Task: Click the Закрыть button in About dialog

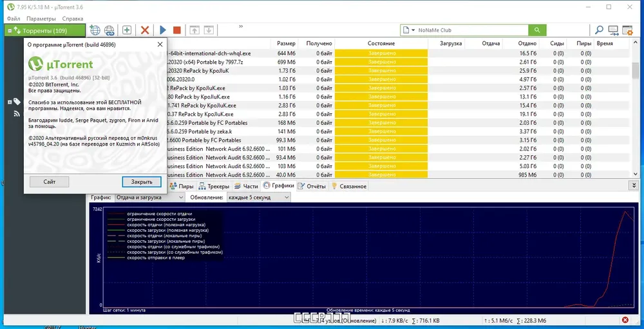Action: pos(142,182)
